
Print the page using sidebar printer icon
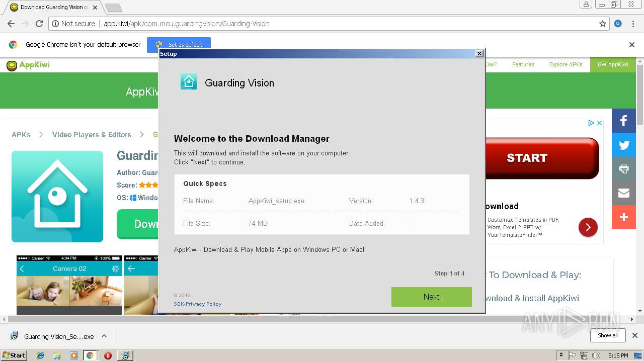tap(624, 169)
